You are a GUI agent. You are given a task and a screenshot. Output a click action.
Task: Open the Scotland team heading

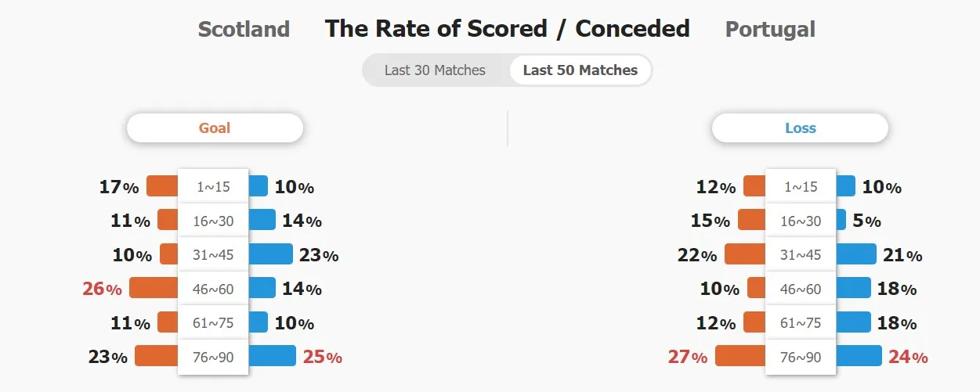click(244, 30)
